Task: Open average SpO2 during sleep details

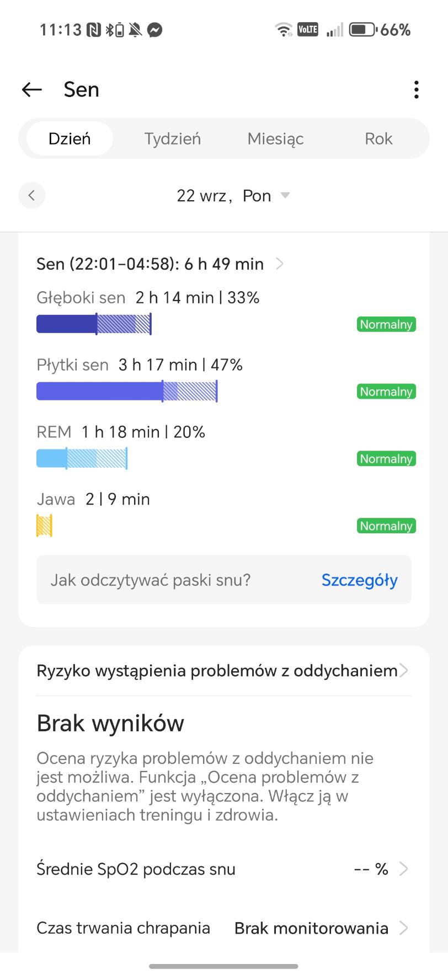Action: pyautogui.click(x=404, y=869)
